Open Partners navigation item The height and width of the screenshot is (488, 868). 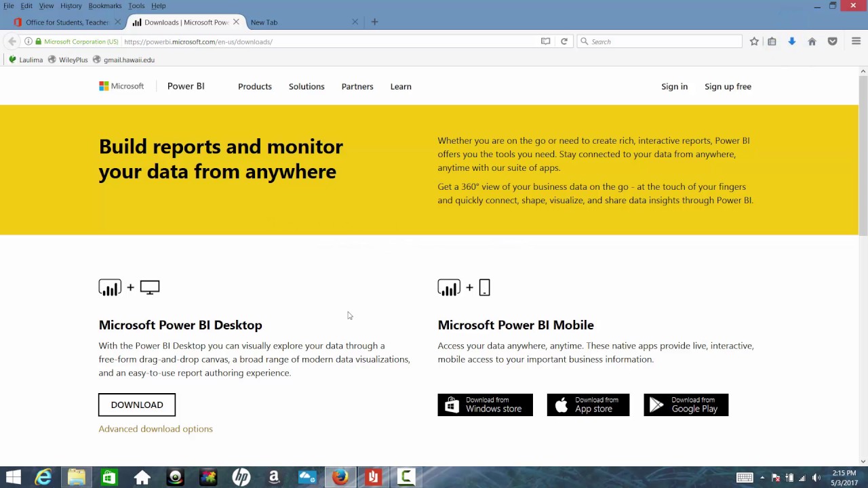(357, 86)
